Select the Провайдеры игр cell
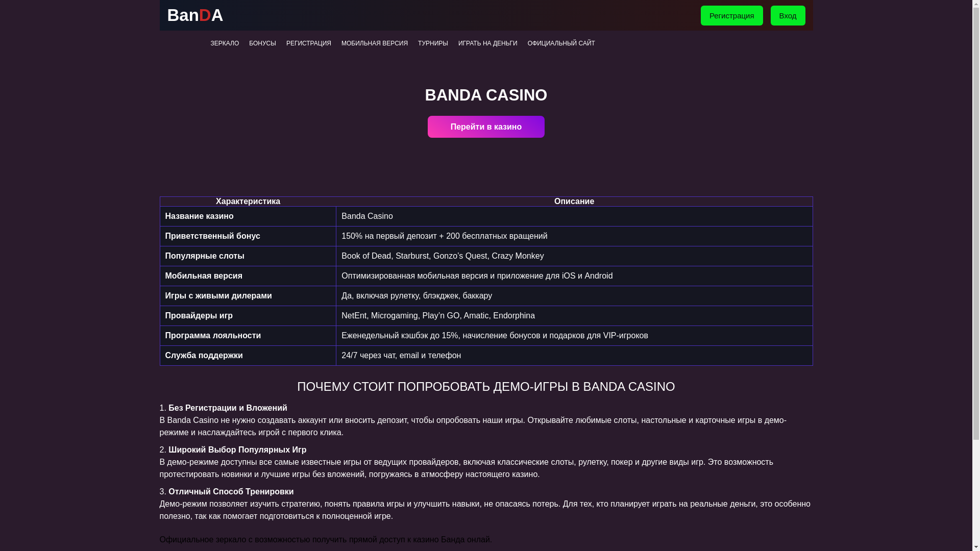 pyautogui.click(x=248, y=316)
